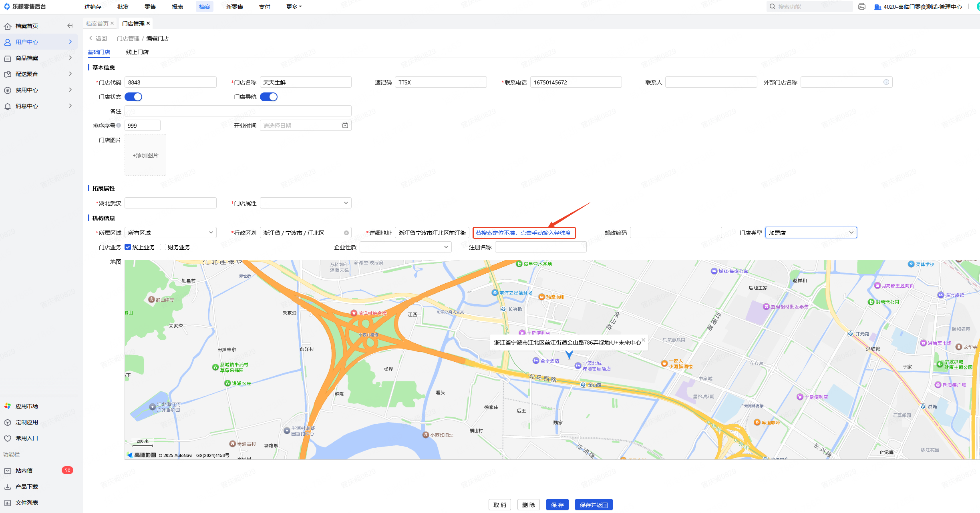Open the 门店属性 dropdown

coord(306,203)
